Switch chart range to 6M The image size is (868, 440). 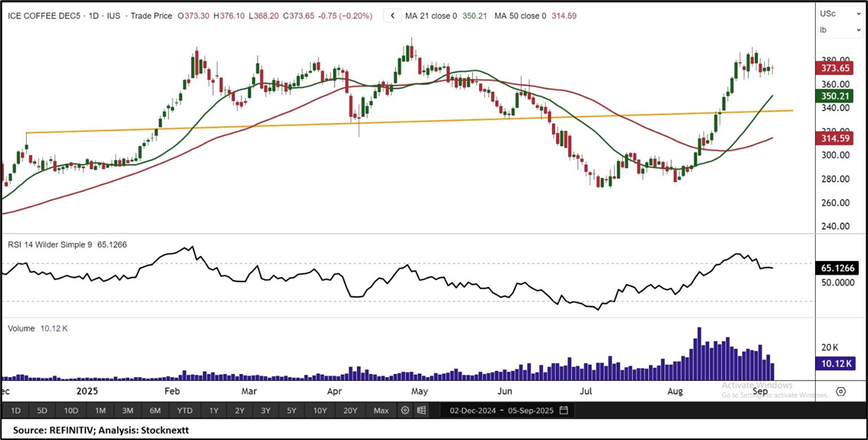tap(155, 411)
